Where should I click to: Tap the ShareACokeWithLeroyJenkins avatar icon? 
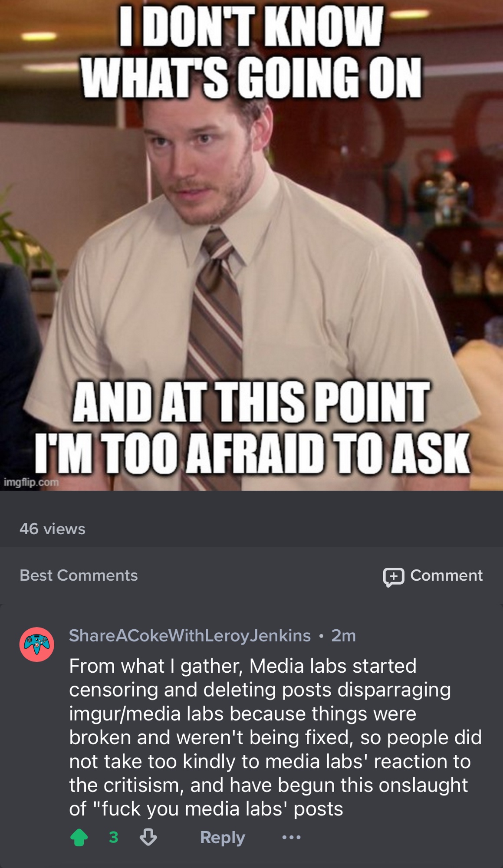(37, 644)
